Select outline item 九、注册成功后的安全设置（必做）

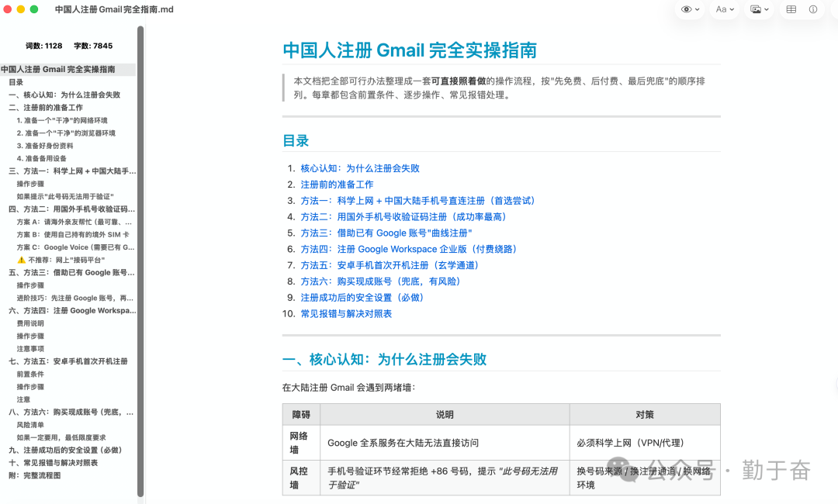[65, 450]
